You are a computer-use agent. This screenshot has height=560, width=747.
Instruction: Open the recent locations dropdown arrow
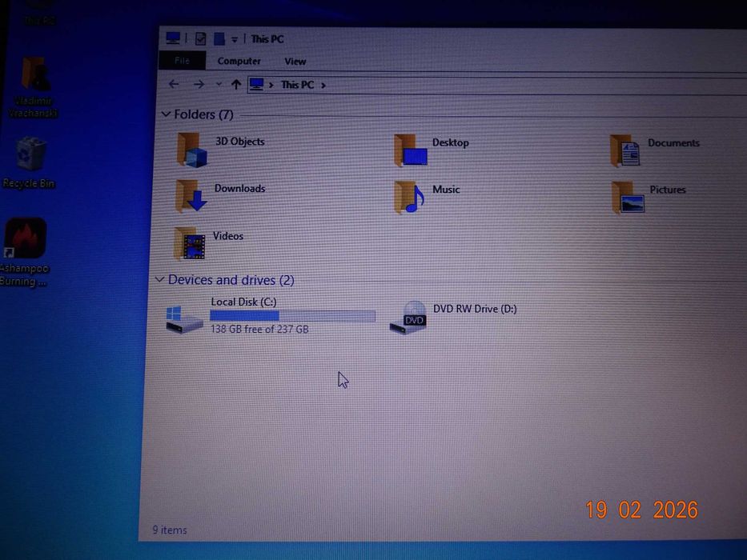219,85
